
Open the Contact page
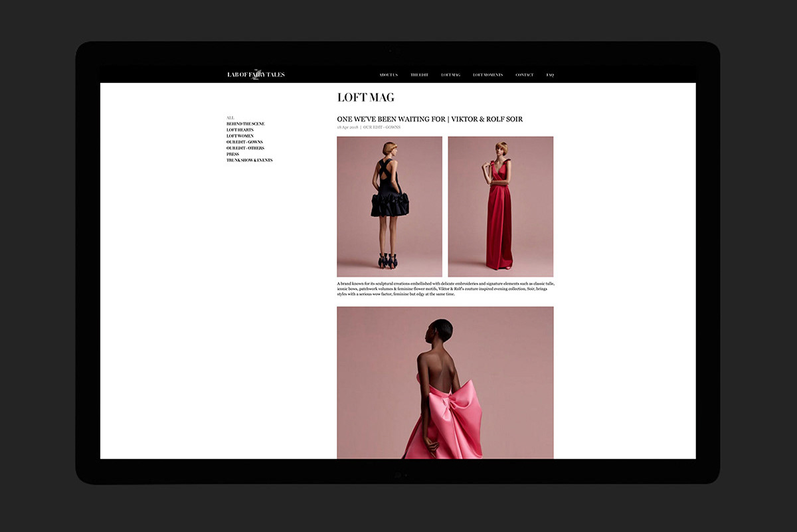(525, 75)
